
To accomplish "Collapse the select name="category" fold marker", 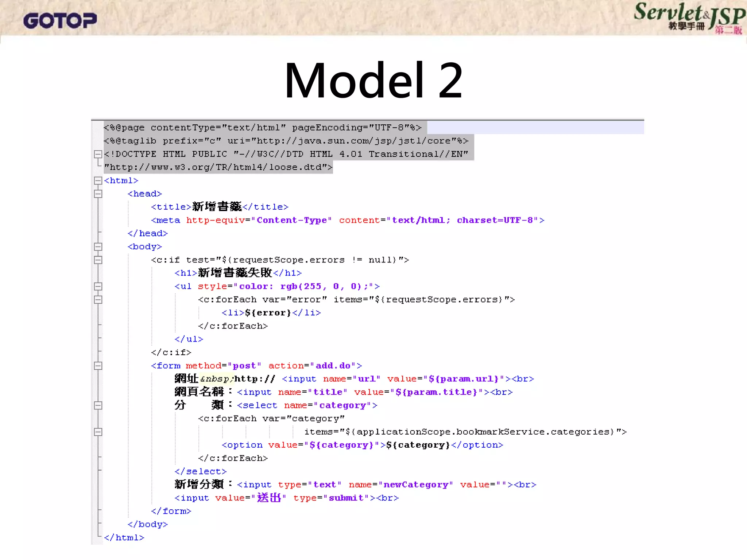I will pos(98,405).
